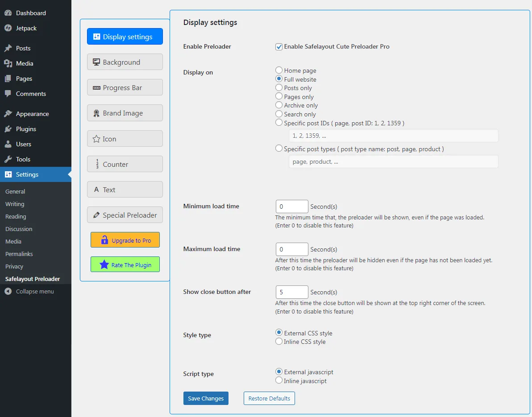532x417 pixels.
Task: Open the Safelayout Preloader submenu item
Action: tap(33, 279)
